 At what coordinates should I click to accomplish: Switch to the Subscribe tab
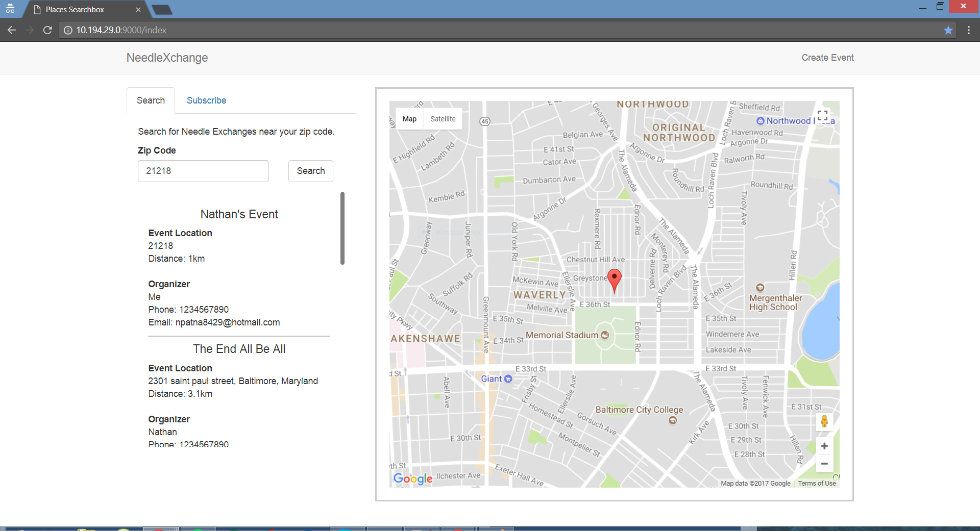click(206, 100)
